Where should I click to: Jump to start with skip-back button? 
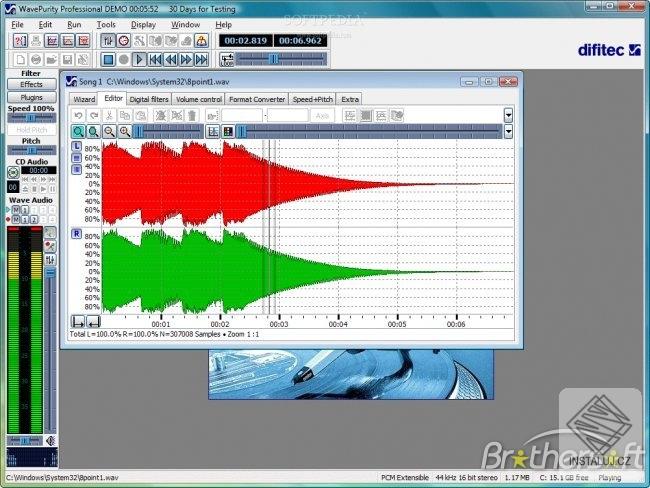coord(155,60)
